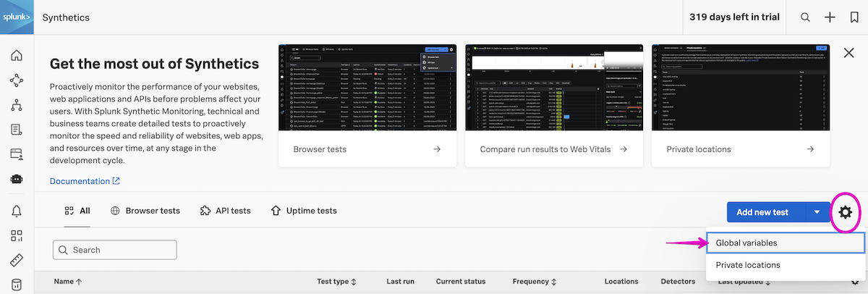Click the search magnifier in top bar

[x=805, y=17]
